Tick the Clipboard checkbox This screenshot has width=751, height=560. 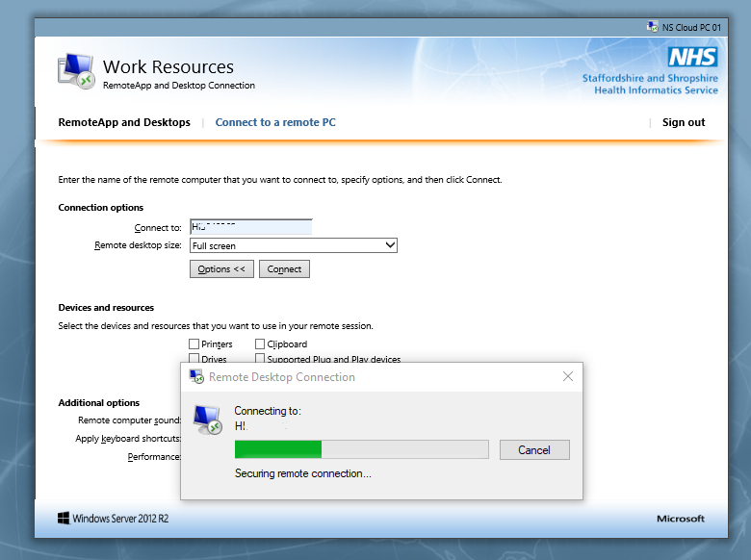(260, 344)
